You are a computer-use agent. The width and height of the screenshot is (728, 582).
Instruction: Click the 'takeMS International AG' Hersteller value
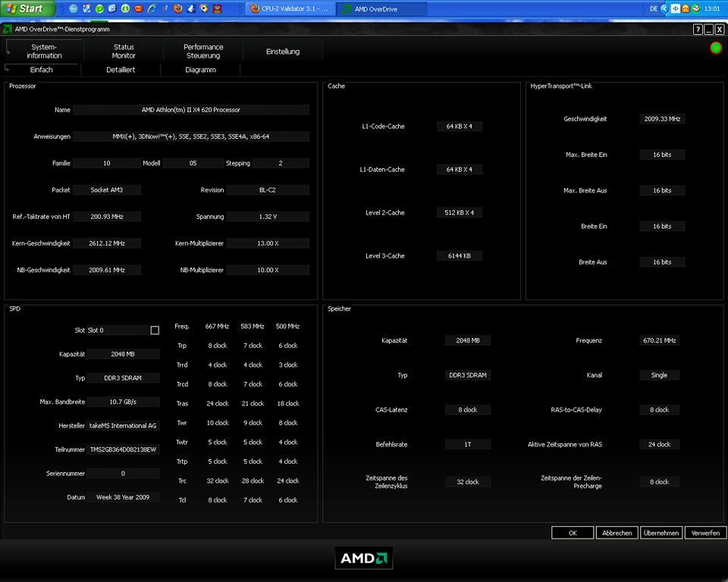[123, 426]
